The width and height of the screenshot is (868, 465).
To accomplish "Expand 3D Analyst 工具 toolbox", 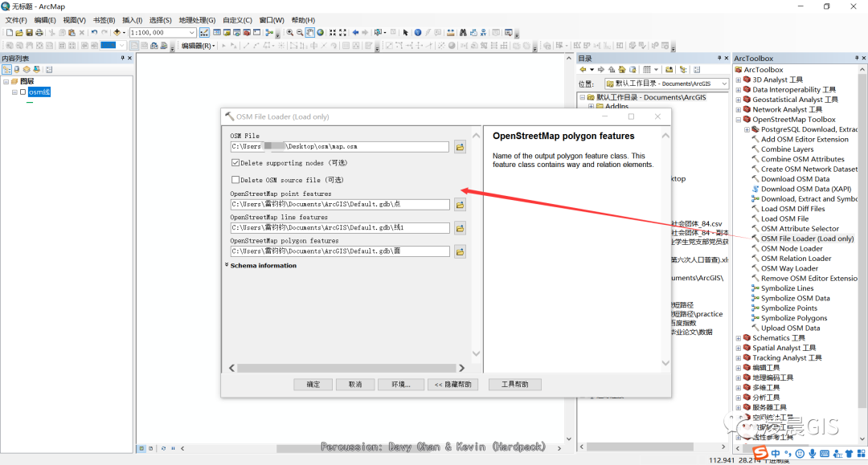I will [x=739, y=80].
